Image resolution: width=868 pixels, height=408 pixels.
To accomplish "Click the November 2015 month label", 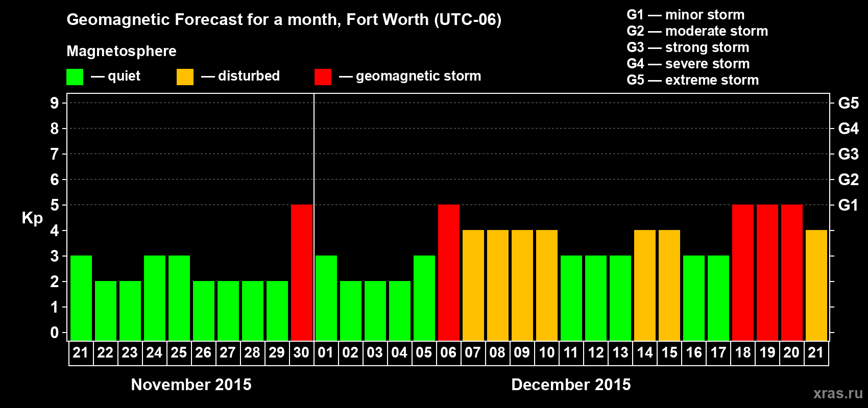I will click(191, 385).
